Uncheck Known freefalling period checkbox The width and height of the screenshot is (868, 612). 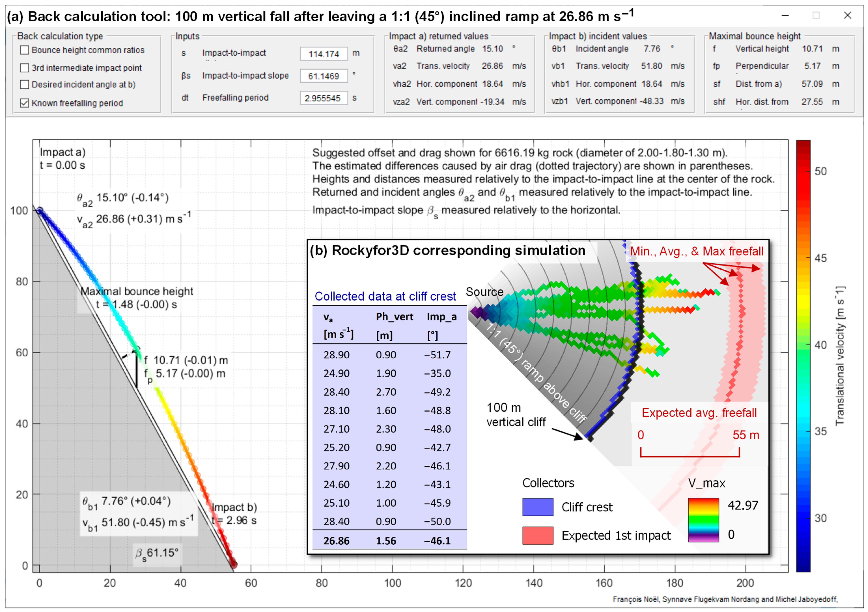click(25, 103)
